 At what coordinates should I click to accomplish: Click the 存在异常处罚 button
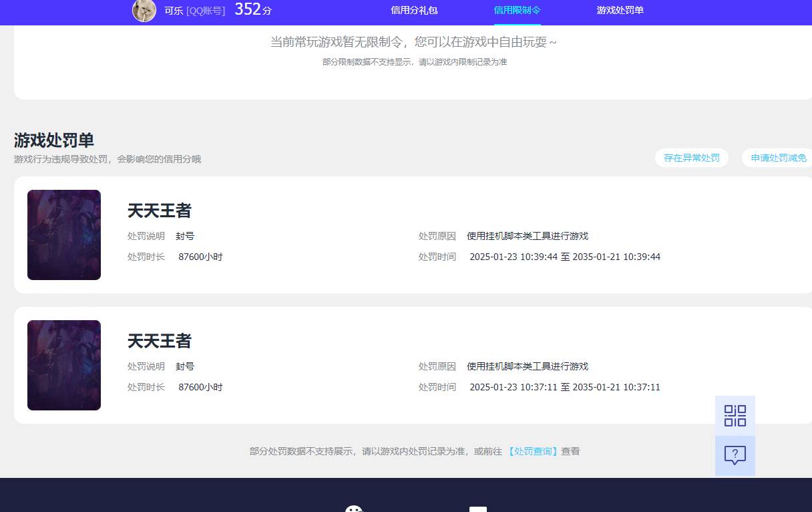[692, 158]
